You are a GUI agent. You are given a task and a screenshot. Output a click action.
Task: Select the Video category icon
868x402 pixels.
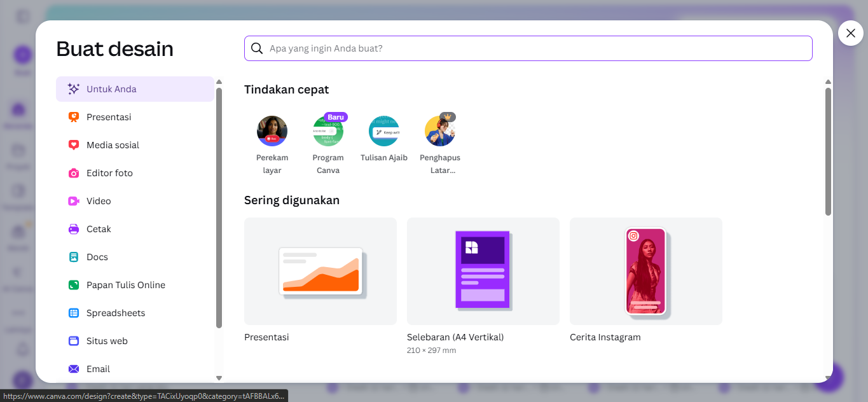click(x=74, y=201)
